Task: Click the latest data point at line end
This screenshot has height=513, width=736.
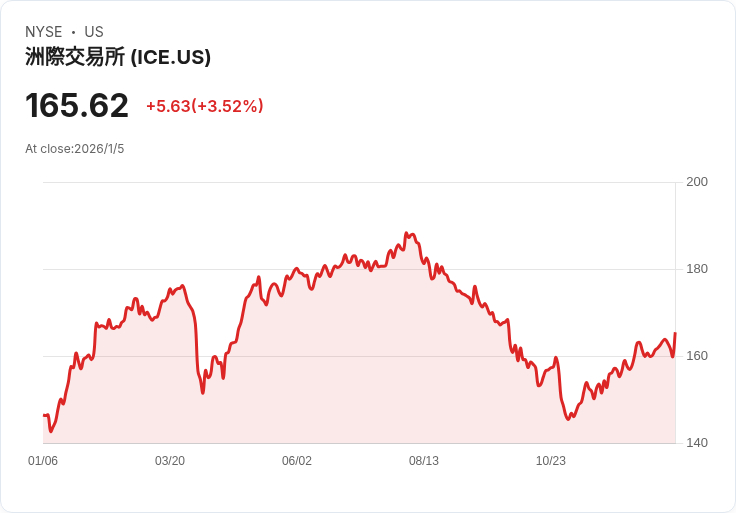Action: pyautogui.click(x=675, y=333)
